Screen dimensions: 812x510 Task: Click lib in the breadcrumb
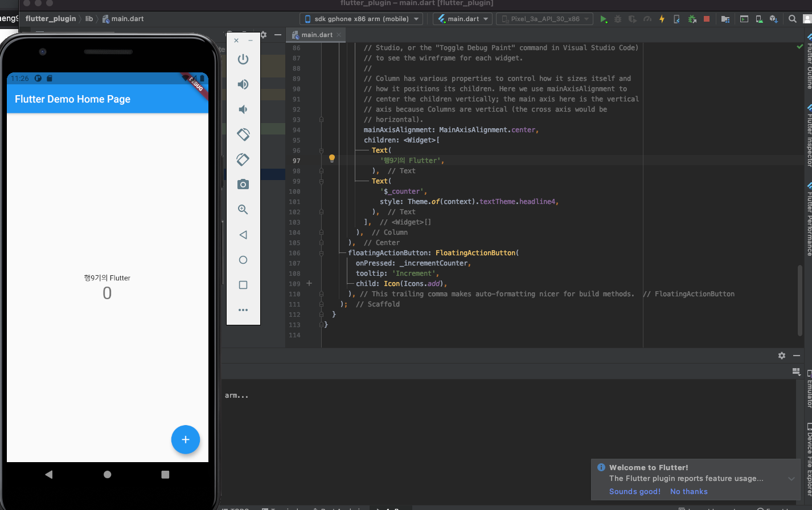[x=89, y=19]
